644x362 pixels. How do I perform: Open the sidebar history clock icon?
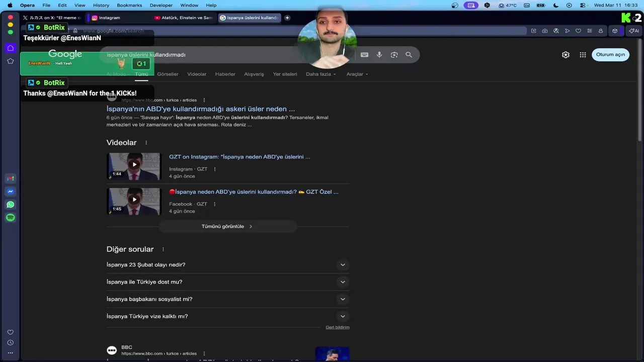coord(10,343)
